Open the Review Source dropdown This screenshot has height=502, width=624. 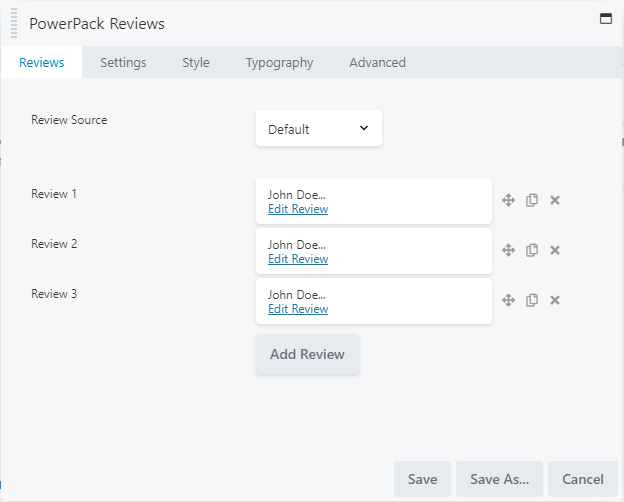point(319,128)
